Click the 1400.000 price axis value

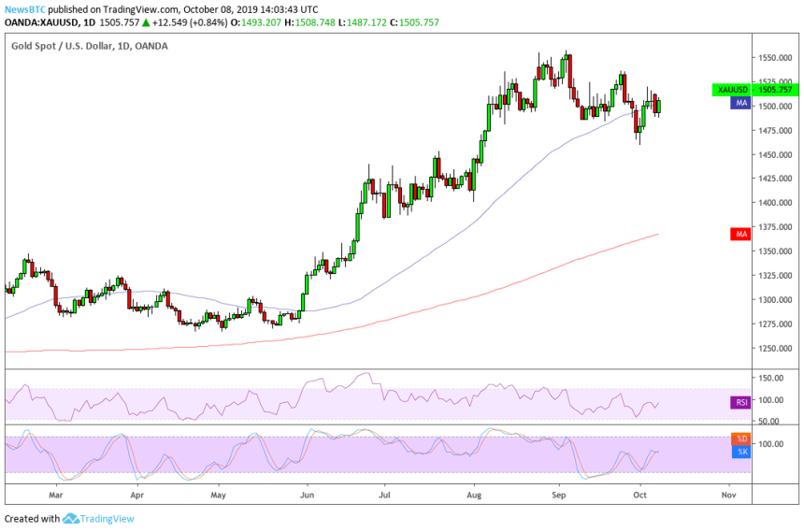click(775, 203)
